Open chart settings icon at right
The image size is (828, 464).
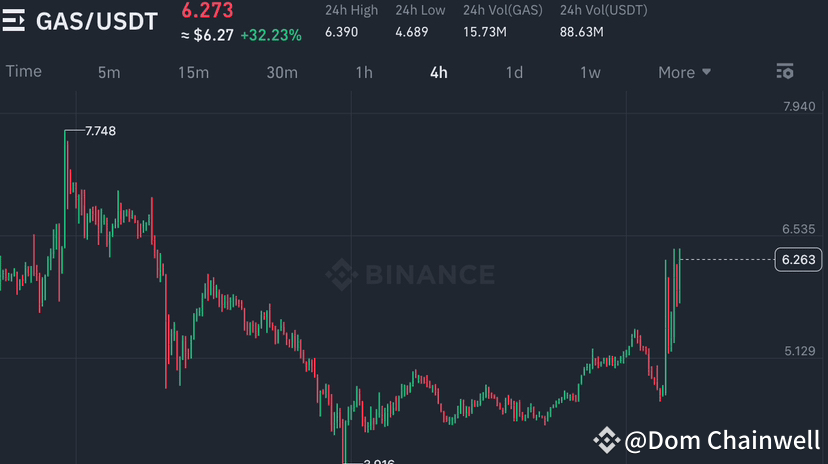[785, 71]
